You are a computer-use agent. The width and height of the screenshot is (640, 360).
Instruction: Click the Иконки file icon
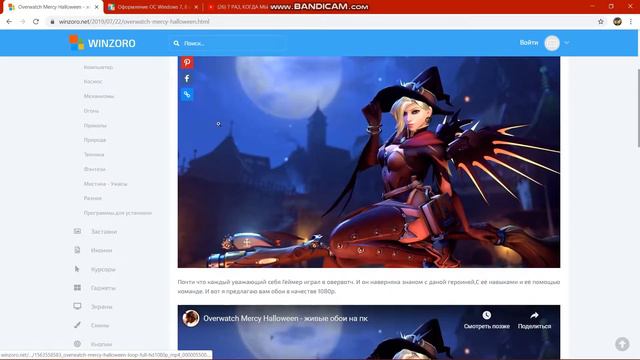click(78, 250)
